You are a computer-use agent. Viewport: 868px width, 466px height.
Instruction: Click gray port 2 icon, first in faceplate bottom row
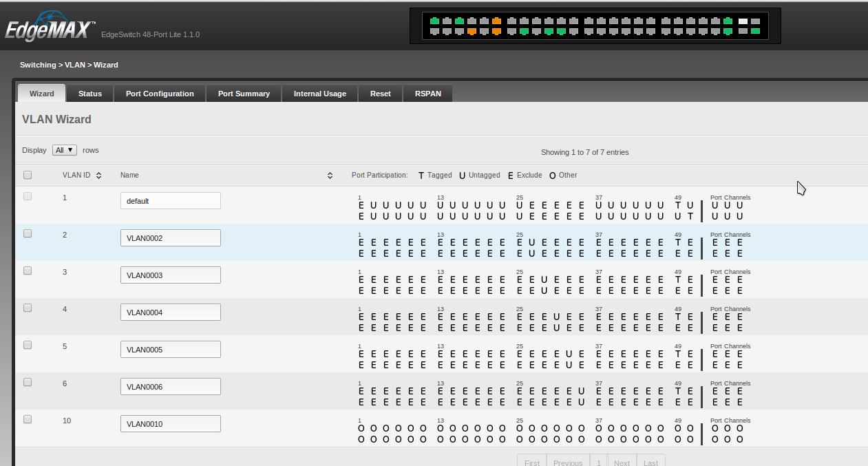pos(434,31)
